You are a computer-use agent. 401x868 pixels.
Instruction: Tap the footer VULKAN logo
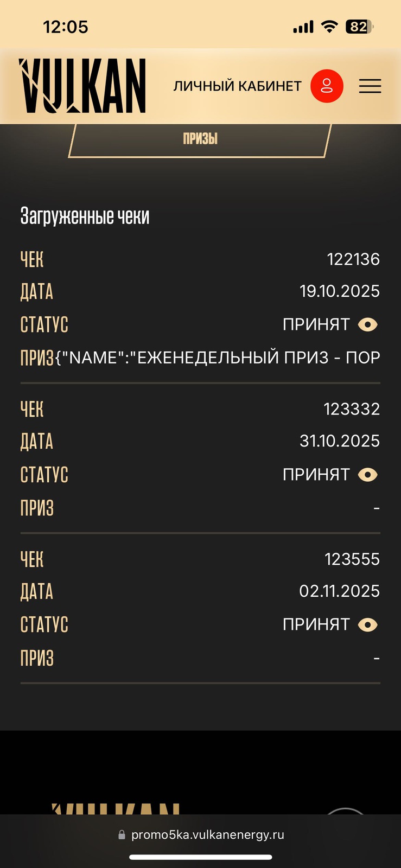tap(116, 808)
